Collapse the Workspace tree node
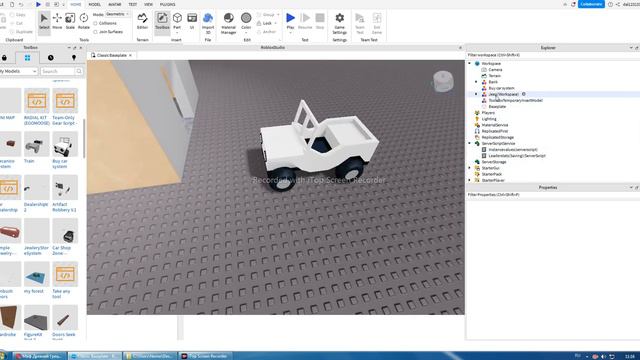The width and height of the screenshot is (640, 360). (x=469, y=63)
